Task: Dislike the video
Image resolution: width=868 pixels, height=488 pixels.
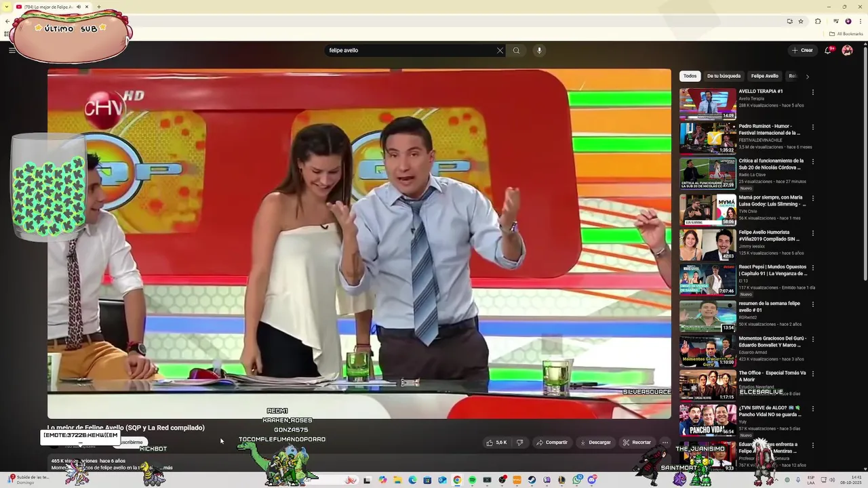Action: [x=520, y=443]
